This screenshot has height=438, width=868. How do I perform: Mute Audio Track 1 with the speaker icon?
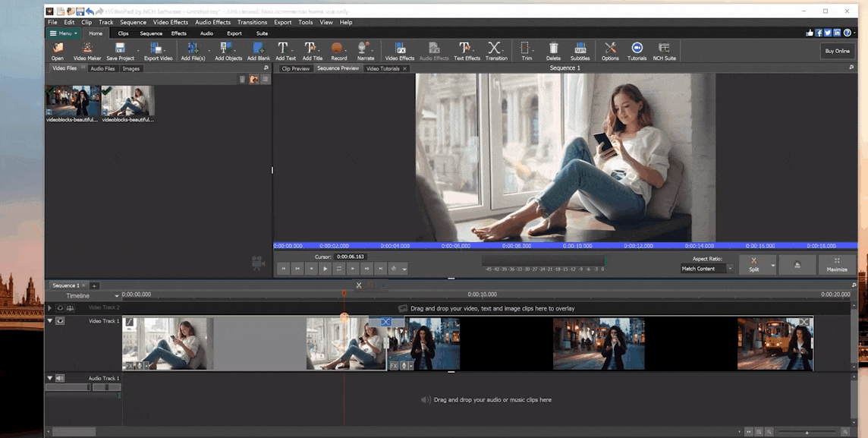pyautogui.click(x=60, y=378)
